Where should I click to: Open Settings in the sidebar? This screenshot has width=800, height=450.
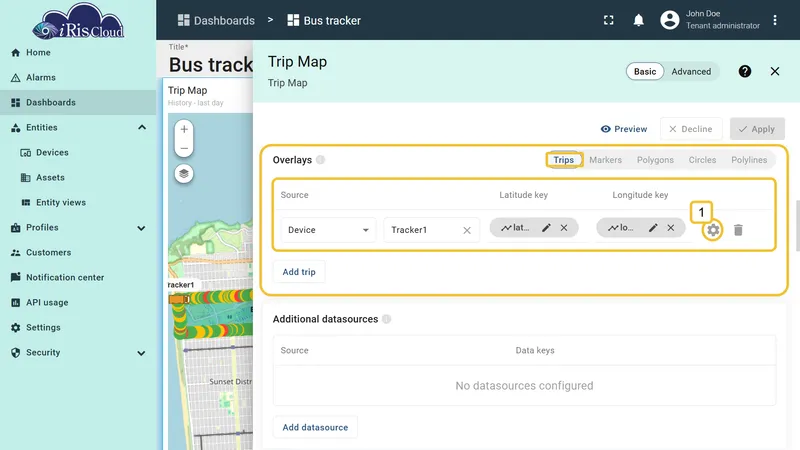(x=78, y=328)
